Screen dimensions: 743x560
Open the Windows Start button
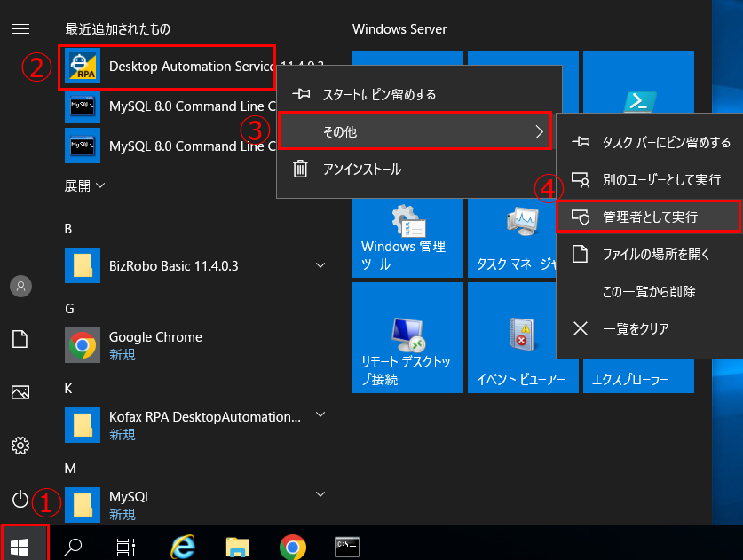click(x=20, y=548)
